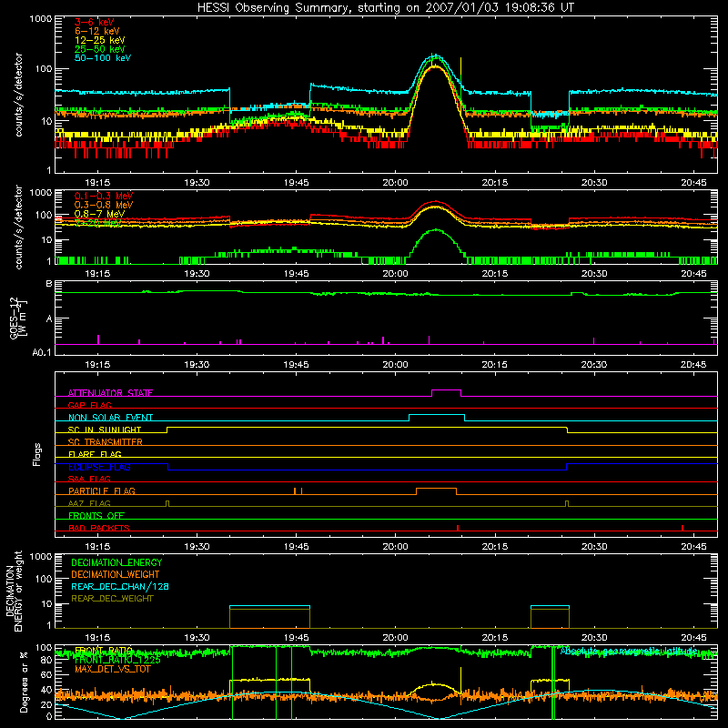Select the DECIMATION_ENERGY legend label
This screenshot has height=728, width=728.
(x=116, y=562)
